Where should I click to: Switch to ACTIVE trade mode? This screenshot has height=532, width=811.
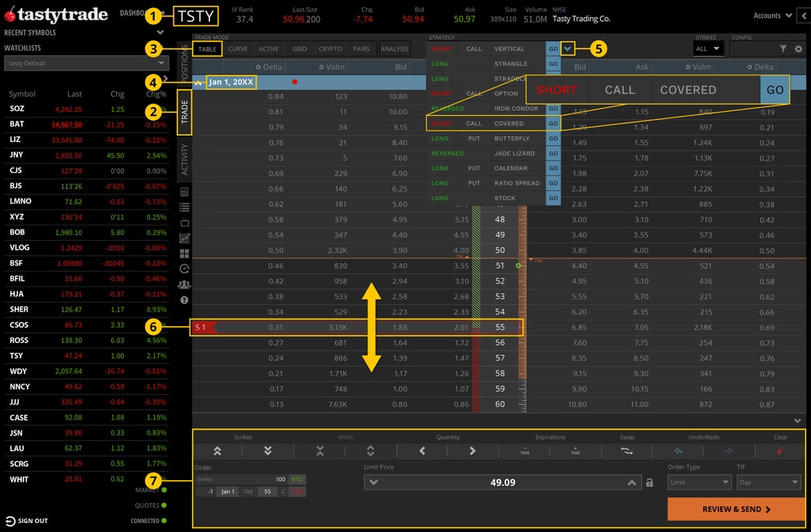[x=268, y=49]
